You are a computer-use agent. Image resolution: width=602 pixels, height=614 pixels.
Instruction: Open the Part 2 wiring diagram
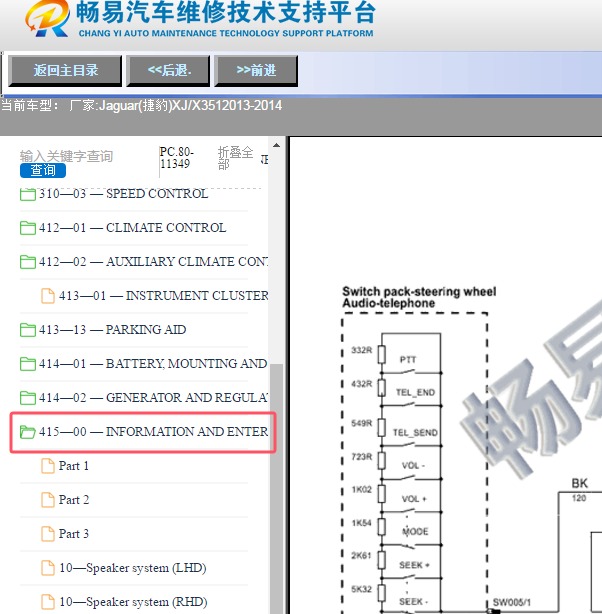point(74,500)
